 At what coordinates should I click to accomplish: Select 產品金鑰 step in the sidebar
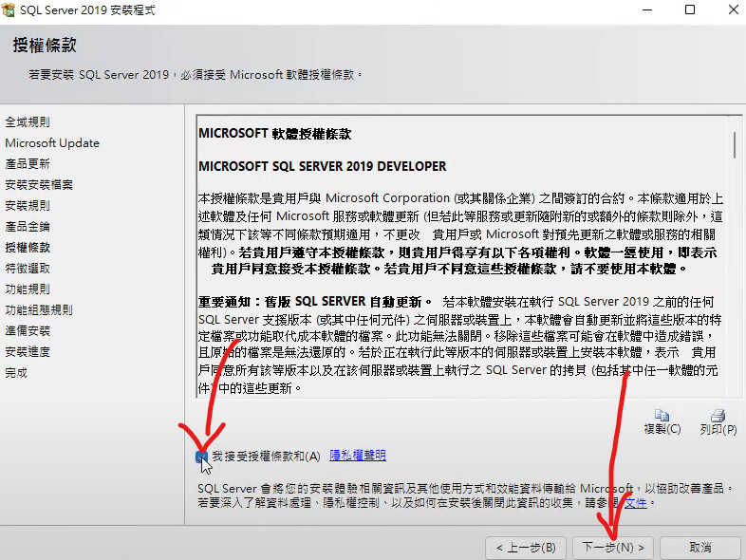[x=28, y=227]
